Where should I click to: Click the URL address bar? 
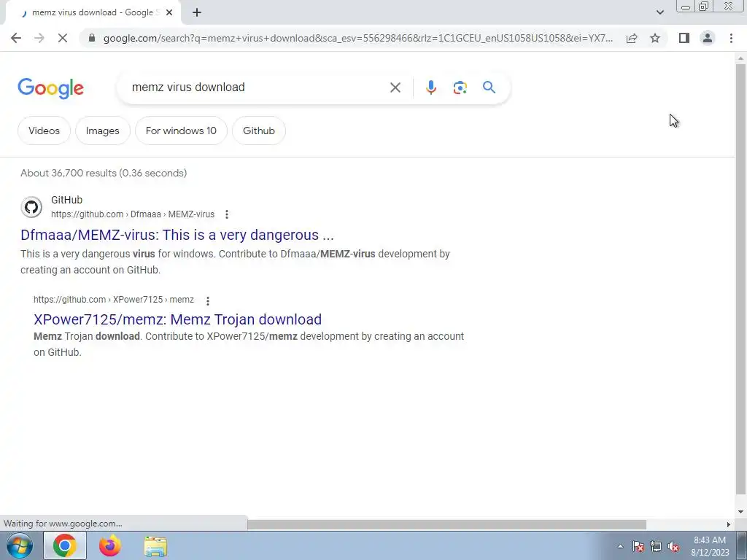[357, 38]
